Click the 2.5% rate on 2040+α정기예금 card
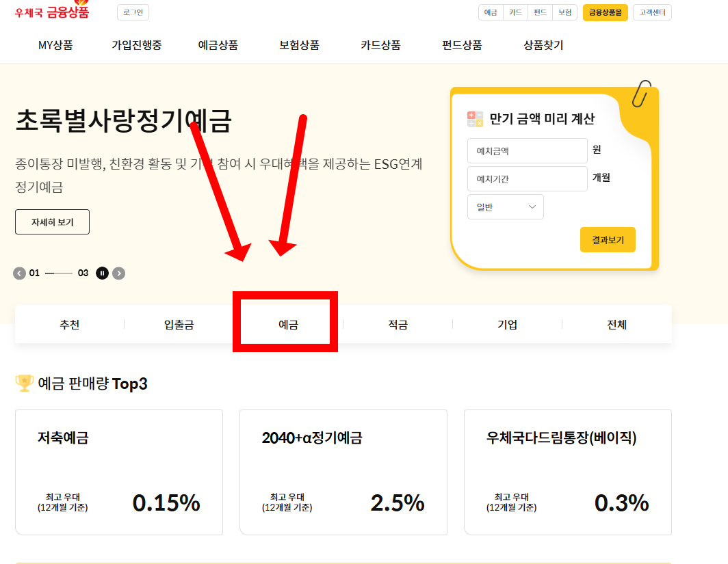Screen dimensions: 728x564 pos(398,502)
